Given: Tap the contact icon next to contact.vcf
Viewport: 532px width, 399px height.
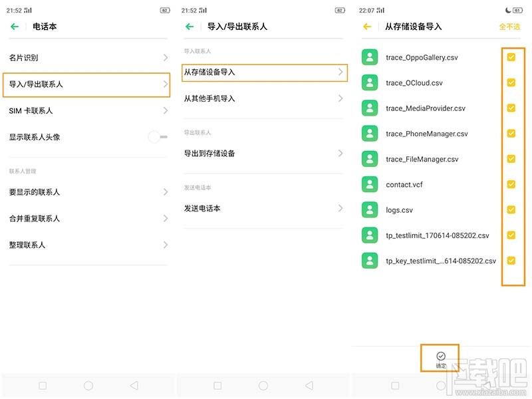Looking at the screenshot, I should tap(370, 184).
